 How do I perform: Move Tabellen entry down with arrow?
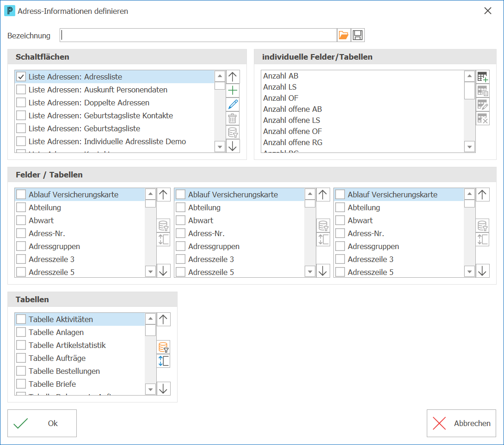(x=163, y=389)
